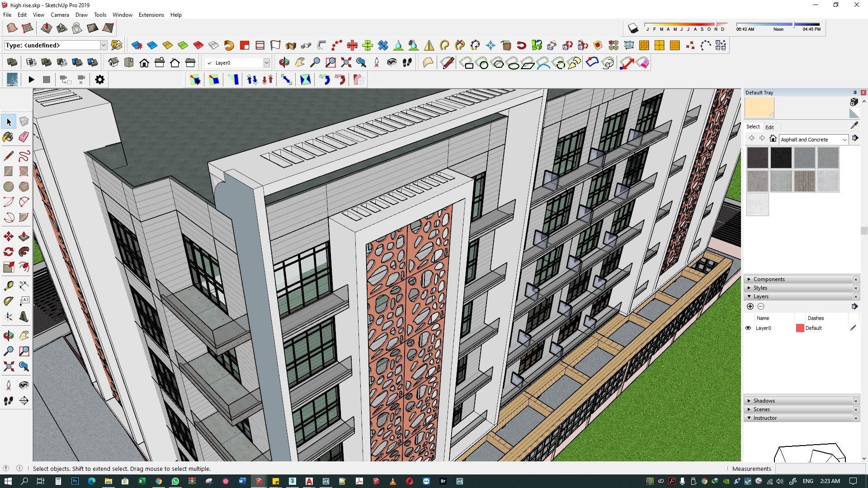Choose the Rotate tool
Screen dimensions: 868x488
coord(9,252)
